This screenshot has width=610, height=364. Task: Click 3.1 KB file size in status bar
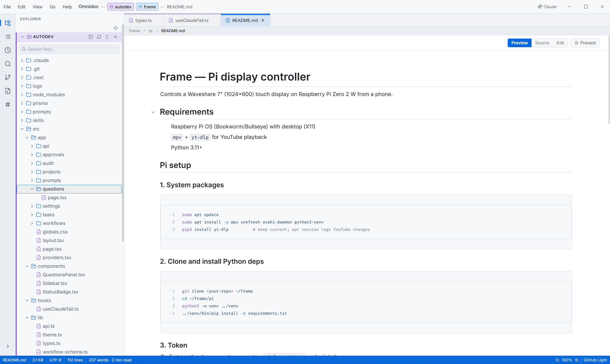38,360
